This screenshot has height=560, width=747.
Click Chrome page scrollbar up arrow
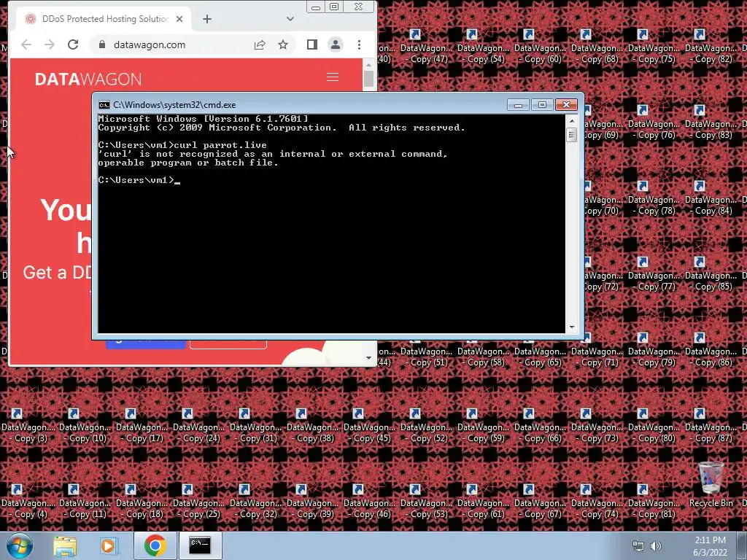368,64
